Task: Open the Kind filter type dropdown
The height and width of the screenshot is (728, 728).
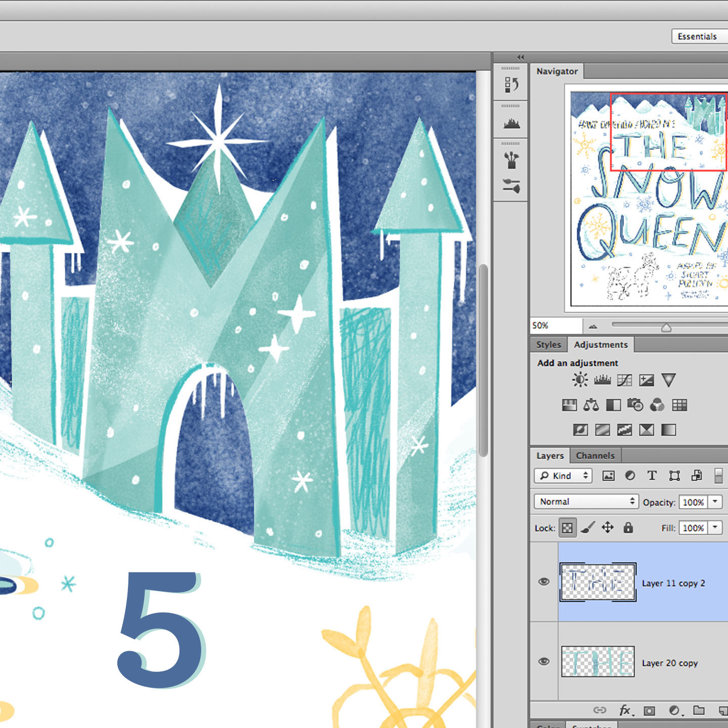Action: coord(563,476)
